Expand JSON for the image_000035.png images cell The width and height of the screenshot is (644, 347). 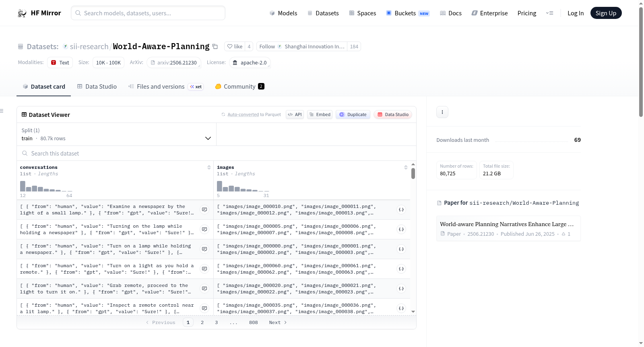pyautogui.click(x=401, y=308)
